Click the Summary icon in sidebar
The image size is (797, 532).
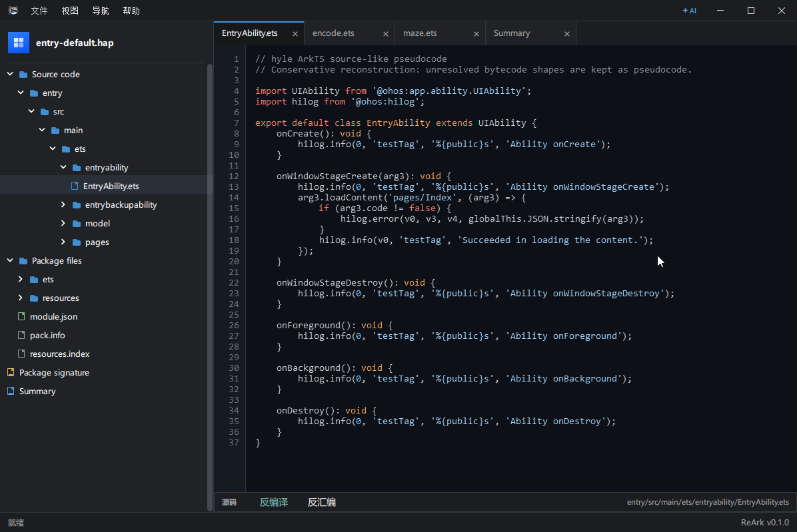tap(11, 391)
